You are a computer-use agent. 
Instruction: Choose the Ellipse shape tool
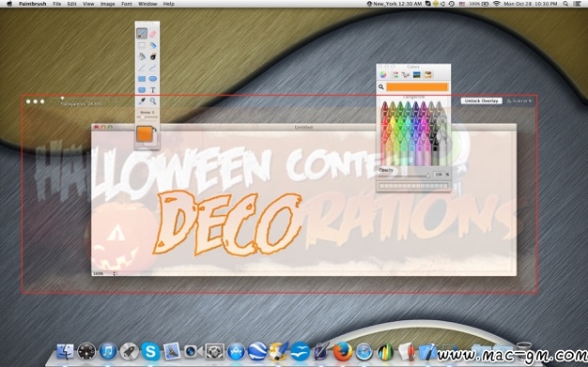tap(152, 79)
